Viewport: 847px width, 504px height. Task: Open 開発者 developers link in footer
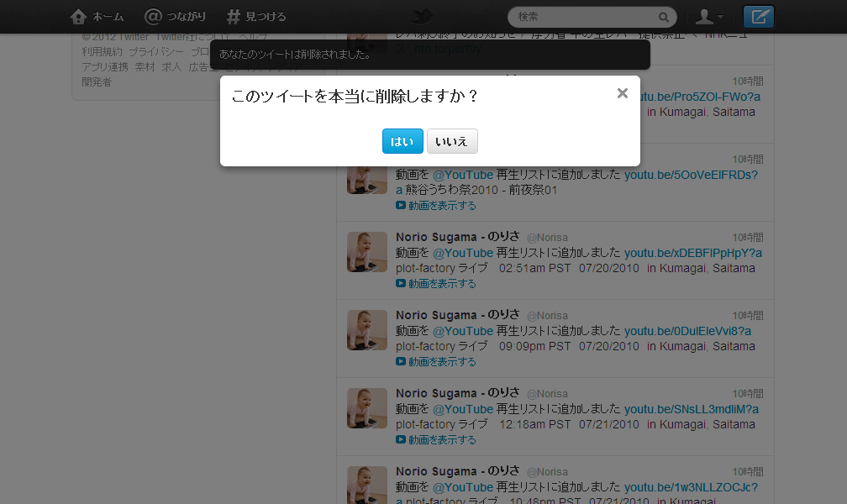pyautogui.click(x=97, y=82)
